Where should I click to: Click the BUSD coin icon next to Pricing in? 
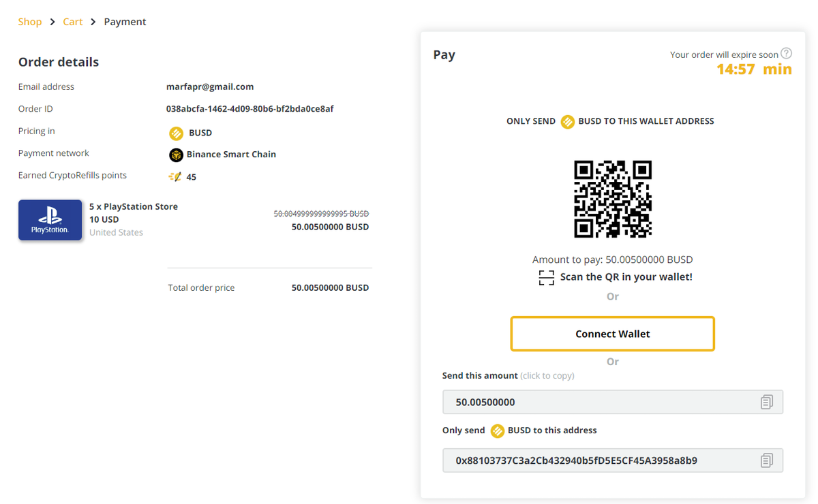(x=176, y=133)
